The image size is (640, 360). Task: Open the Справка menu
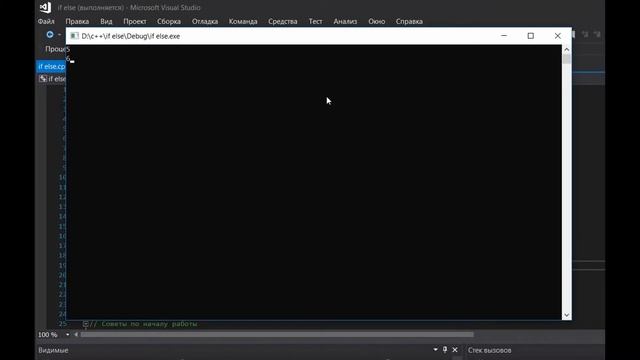pos(409,21)
